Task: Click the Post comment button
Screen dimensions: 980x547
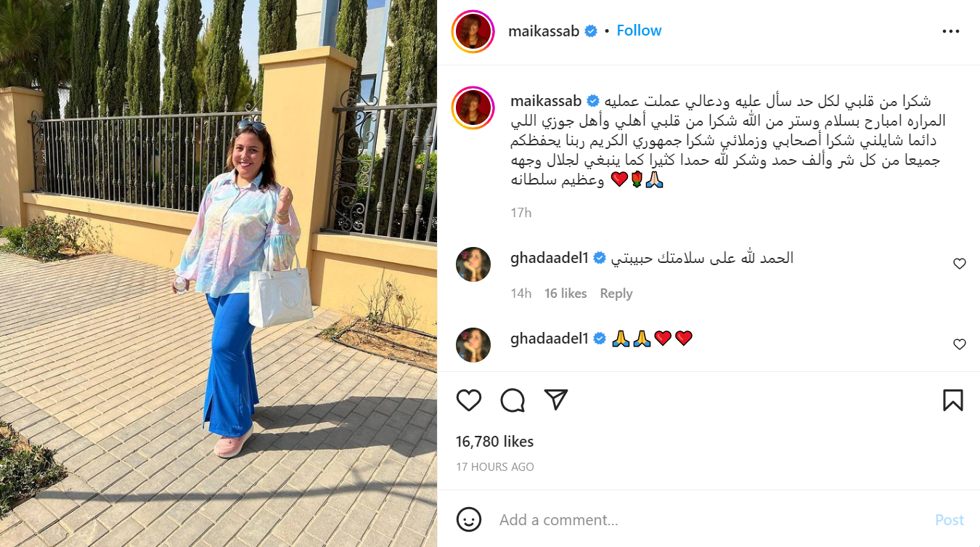Action: pos(950,520)
